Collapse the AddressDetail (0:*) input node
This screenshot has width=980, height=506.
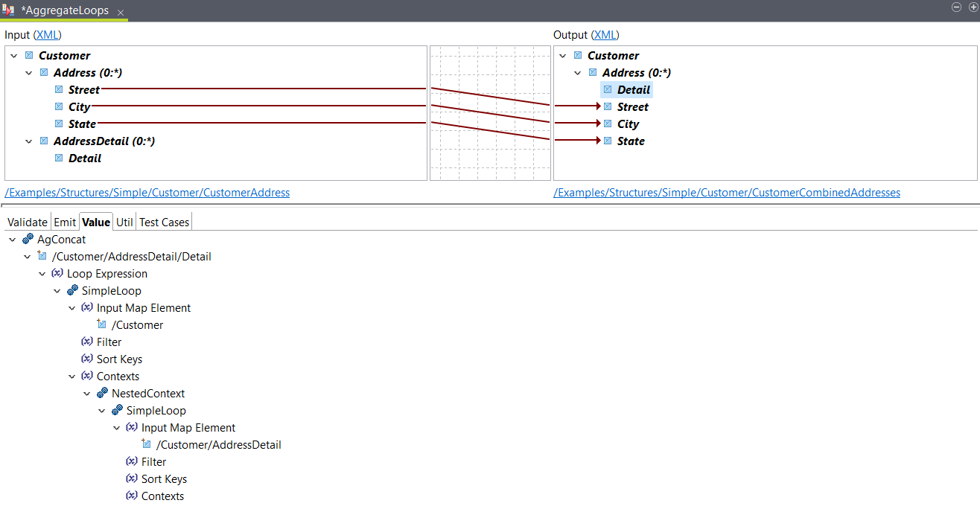pos(29,141)
